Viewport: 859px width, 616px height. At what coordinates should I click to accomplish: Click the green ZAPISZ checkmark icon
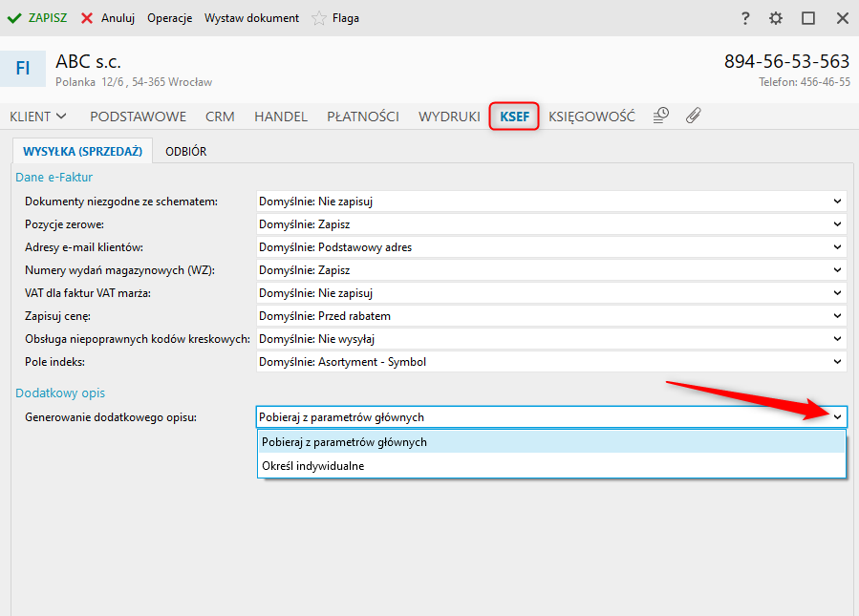(x=14, y=18)
